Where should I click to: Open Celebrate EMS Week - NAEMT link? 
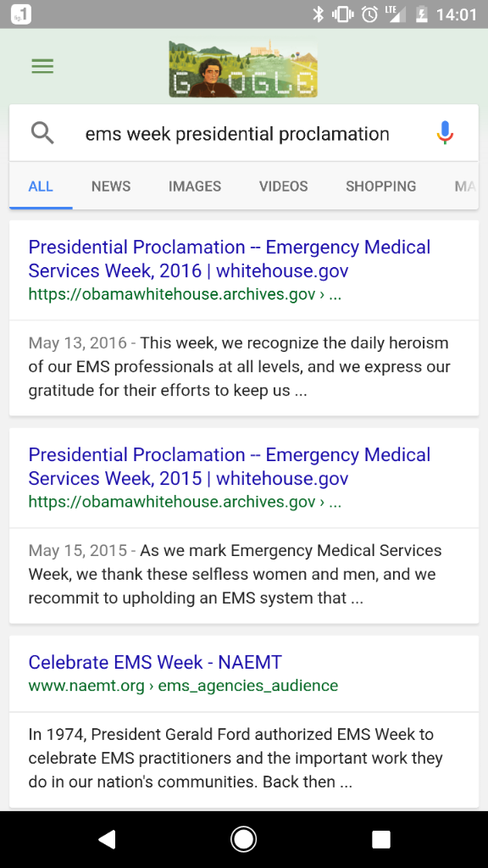[x=155, y=662]
